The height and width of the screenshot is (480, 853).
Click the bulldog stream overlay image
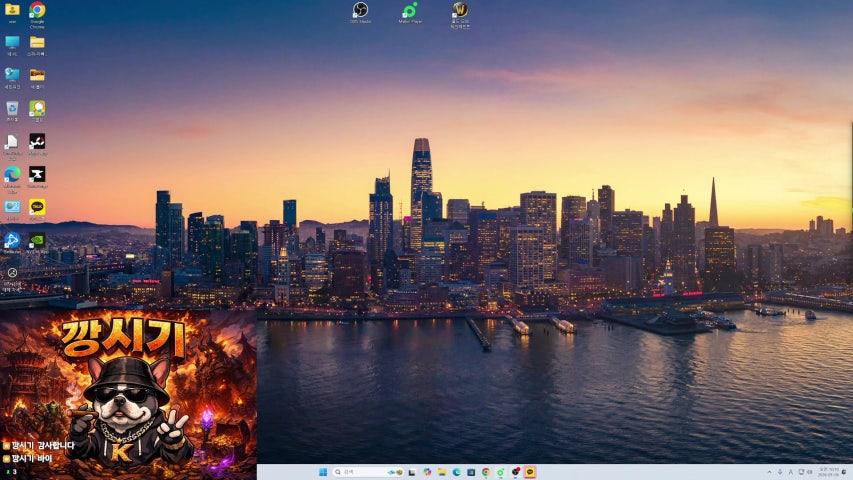128,395
